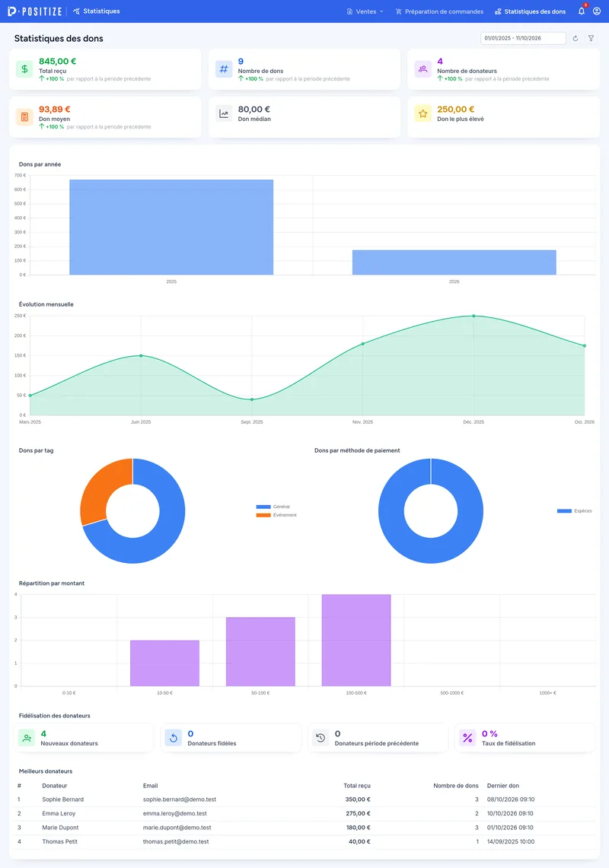Click the 10-50 € distribution bar
This screenshot has width=609, height=868.
click(164, 663)
